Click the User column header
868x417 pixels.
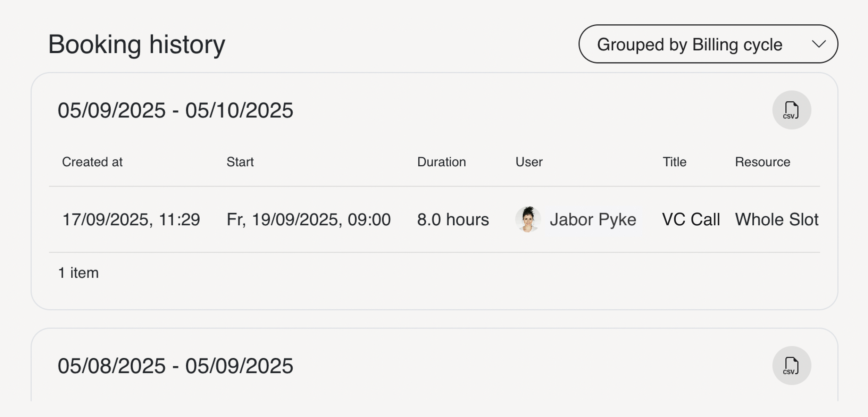529,162
